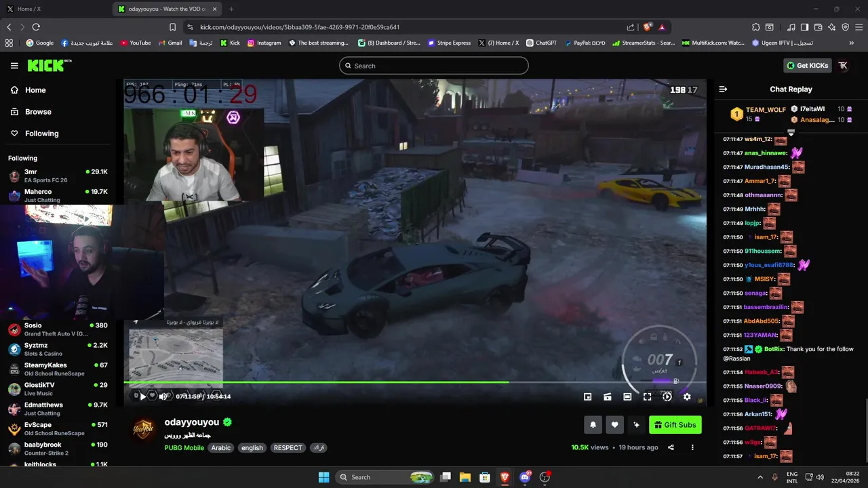Open playback speed control
This screenshot has height=488, width=868.
[x=667, y=396]
